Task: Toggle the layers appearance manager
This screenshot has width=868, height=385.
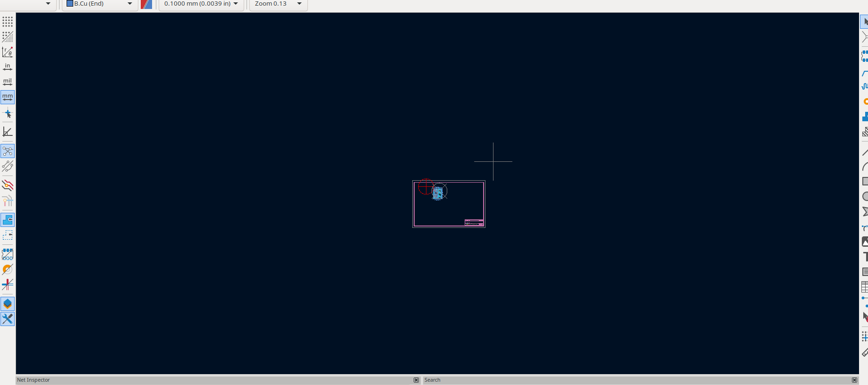Action: 8,304
